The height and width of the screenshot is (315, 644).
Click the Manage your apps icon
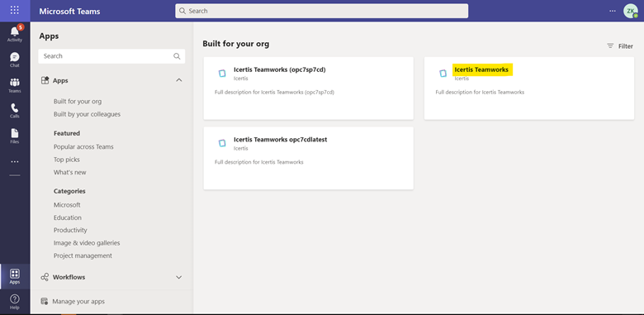(x=45, y=302)
